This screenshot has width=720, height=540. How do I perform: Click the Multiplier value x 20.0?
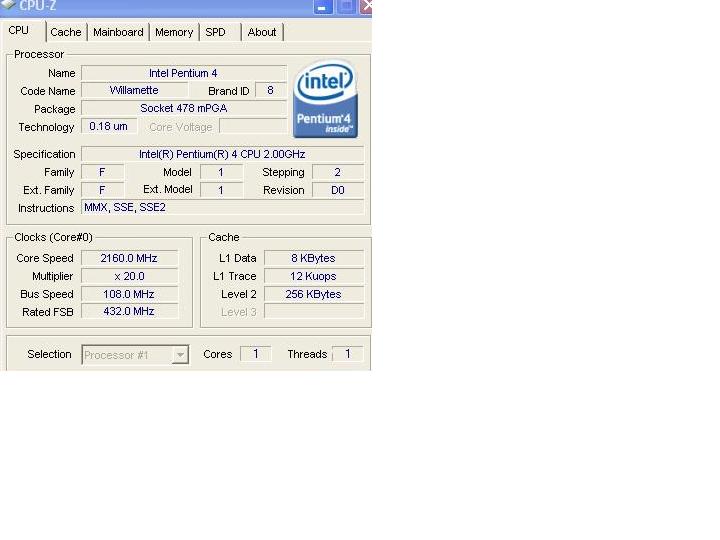(x=129, y=276)
